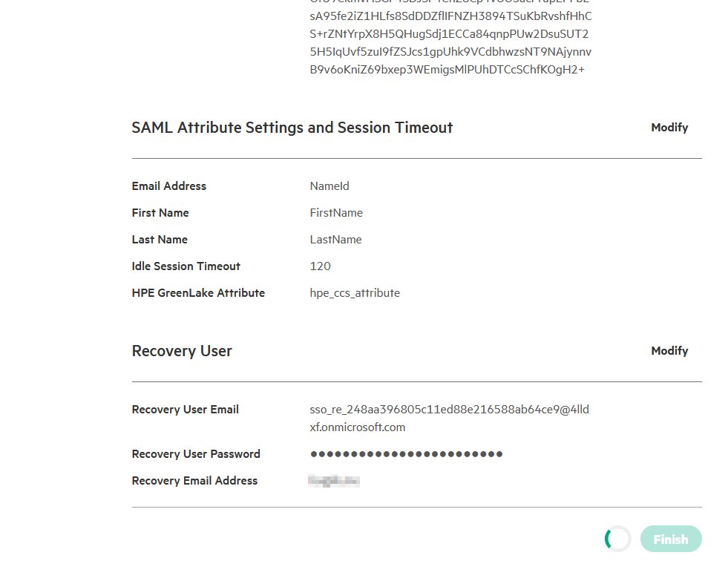Viewport: 728px width, 561px height.
Task: Click the sso_re recovery user email value
Action: 449,410
